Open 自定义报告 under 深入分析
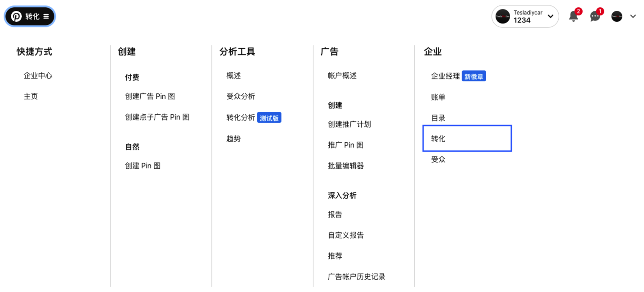 pos(345,235)
